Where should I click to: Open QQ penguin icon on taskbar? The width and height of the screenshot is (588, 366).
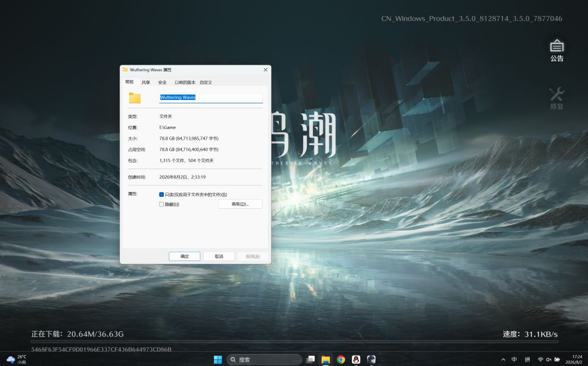pyautogui.click(x=356, y=359)
